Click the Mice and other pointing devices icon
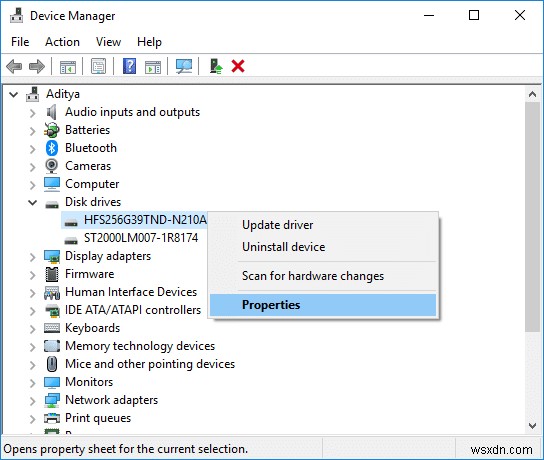The width and height of the screenshot is (544, 460). [x=52, y=364]
